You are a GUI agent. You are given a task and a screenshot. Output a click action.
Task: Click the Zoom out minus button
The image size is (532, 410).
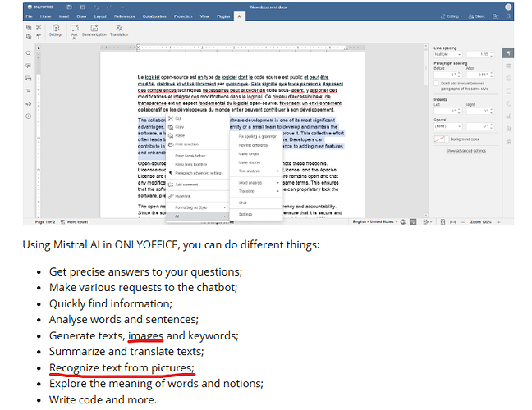pyautogui.click(x=463, y=222)
